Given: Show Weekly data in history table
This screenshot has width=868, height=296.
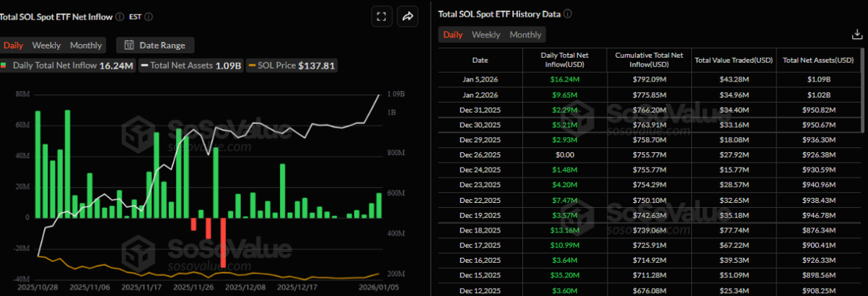Looking at the screenshot, I should [x=486, y=35].
